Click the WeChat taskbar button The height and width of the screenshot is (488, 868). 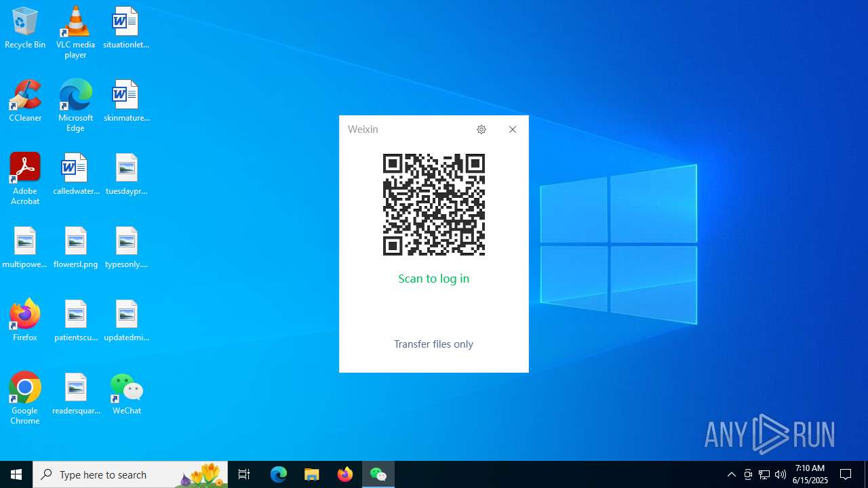point(378,474)
